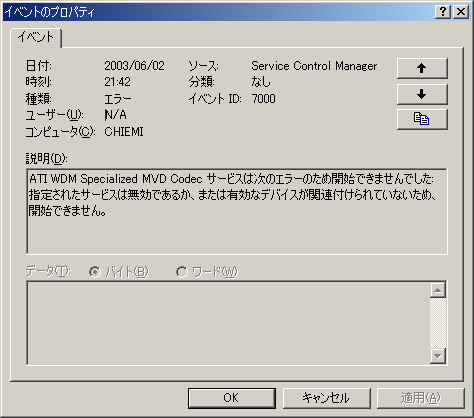Dismiss dialog with キャンセル button
The height and width of the screenshot is (418, 474).
(x=326, y=398)
